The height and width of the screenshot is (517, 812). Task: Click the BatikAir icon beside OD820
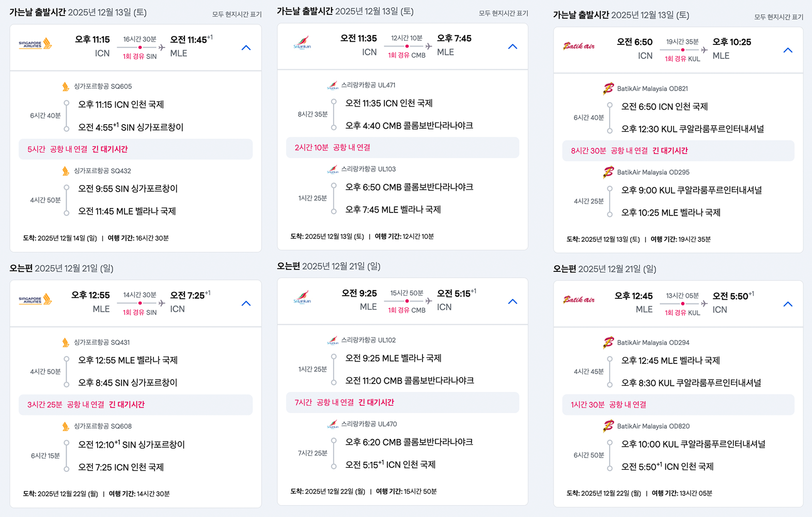tap(608, 426)
